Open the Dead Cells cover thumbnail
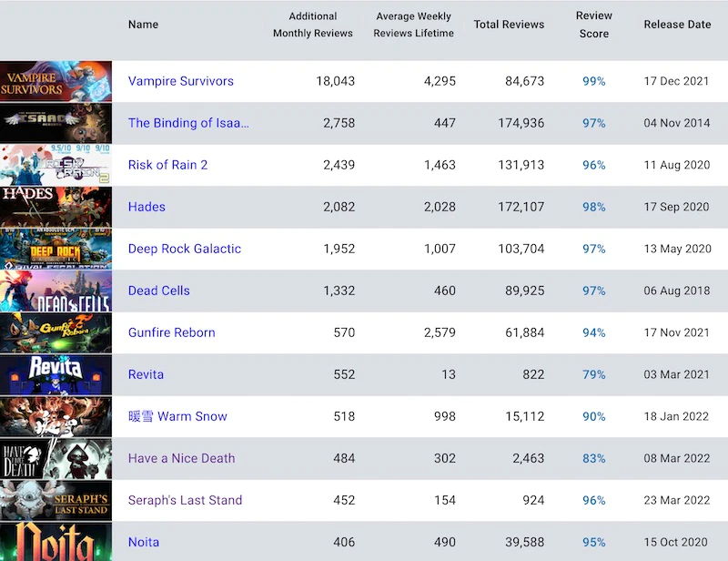Viewport: 728px width, 561px height. tap(56, 291)
